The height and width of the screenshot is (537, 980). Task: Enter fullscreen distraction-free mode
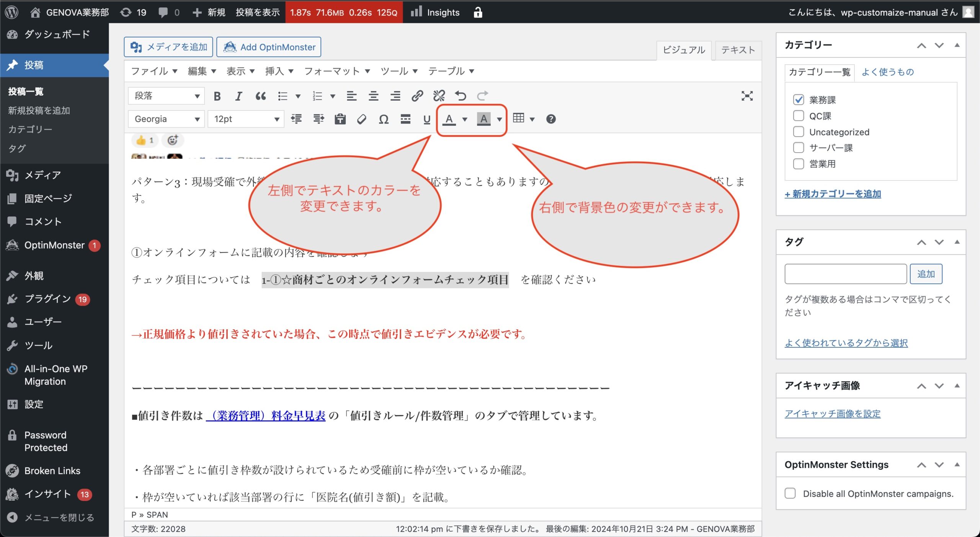pos(746,96)
